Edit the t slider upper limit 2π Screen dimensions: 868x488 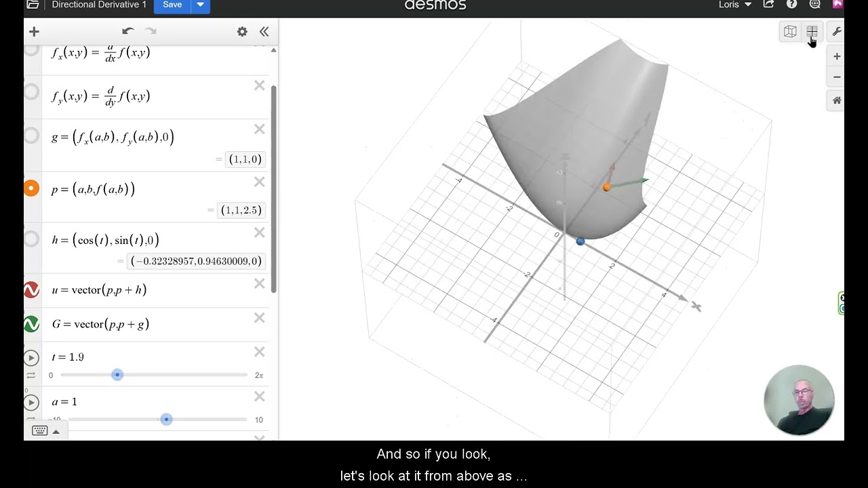259,375
